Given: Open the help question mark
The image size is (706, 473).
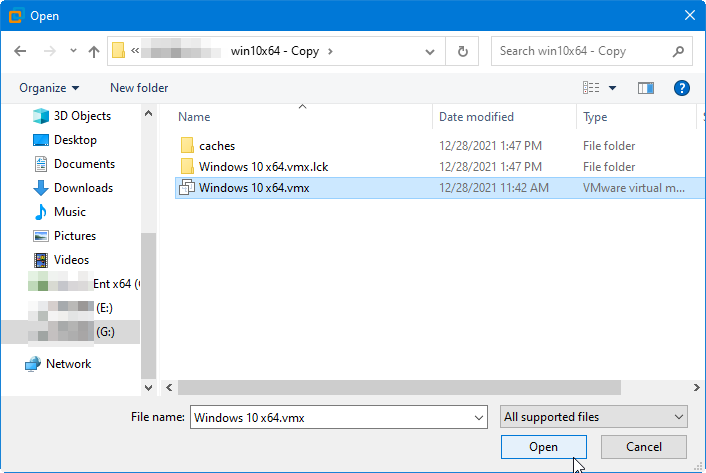Looking at the screenshot, I should click(682, 88).
